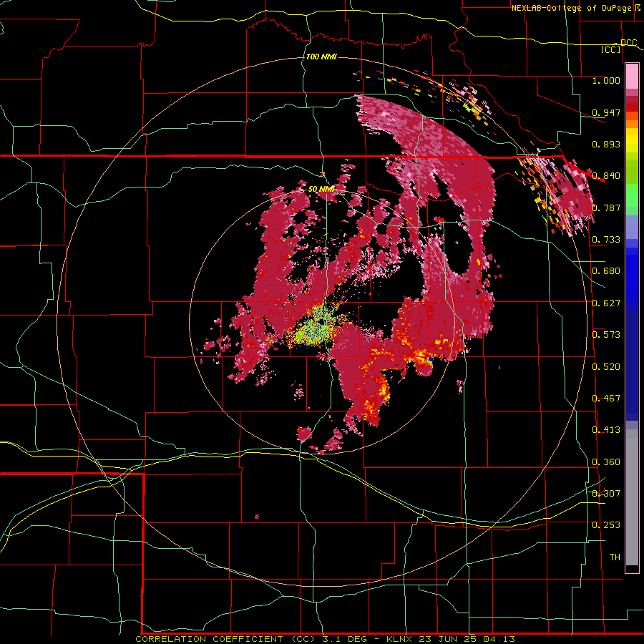
Task: Pick the bright green color bar segment
Action: (632, 195)
